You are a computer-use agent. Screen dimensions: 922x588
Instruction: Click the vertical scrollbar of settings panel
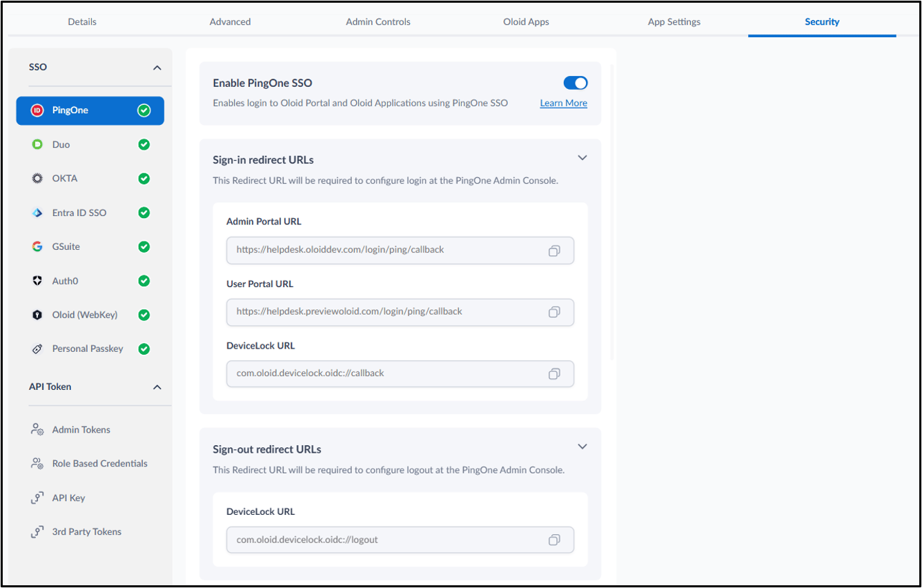click(x=612, y=213)
